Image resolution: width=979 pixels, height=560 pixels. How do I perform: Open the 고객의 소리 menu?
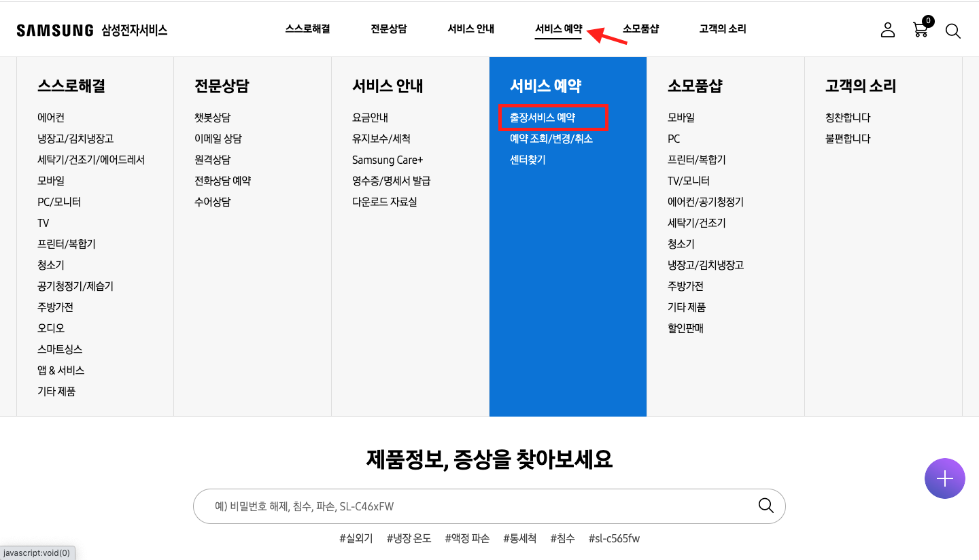722,29
